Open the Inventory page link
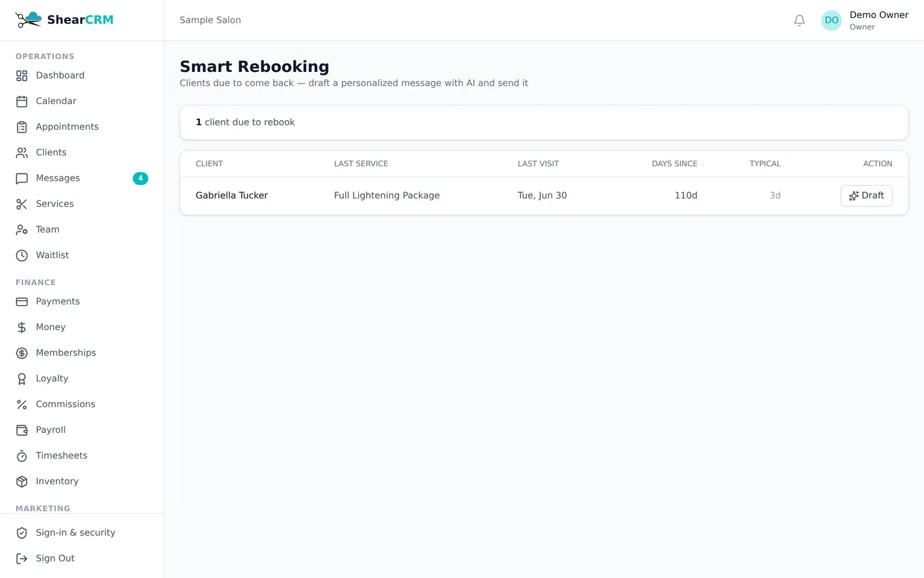This screenshot has width=924, height=578. [x=82, y=482]
